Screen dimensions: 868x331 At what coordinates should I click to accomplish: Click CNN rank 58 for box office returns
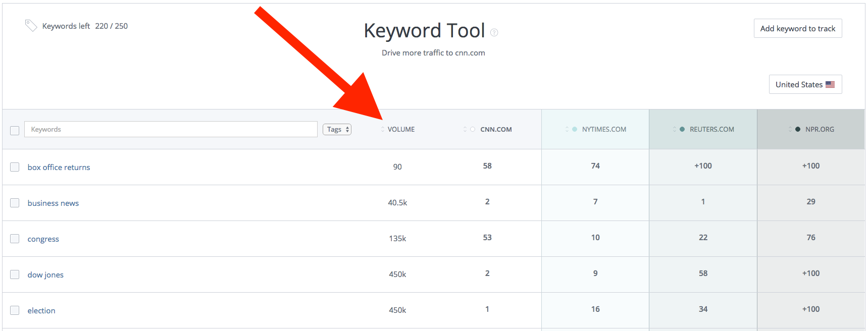487,165
